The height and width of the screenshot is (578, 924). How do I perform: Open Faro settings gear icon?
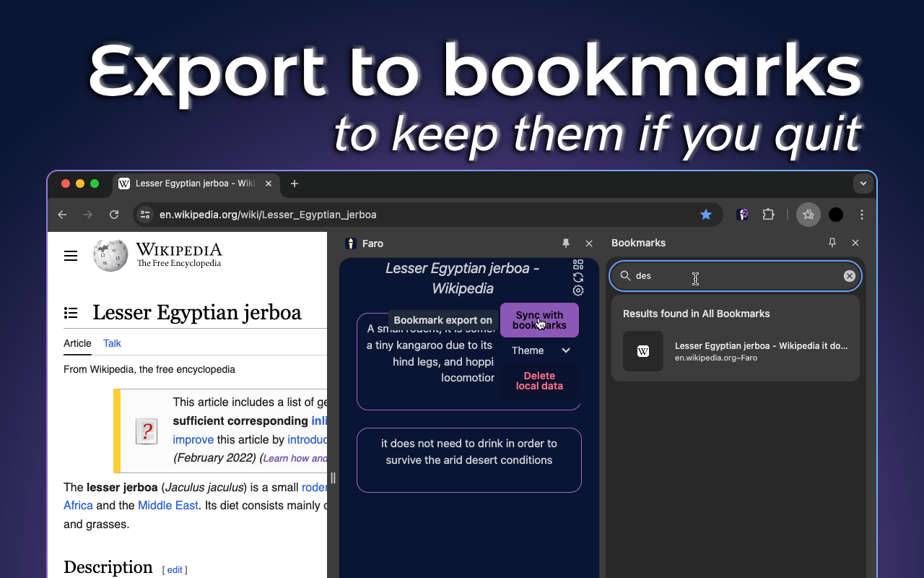coord(578,290)
